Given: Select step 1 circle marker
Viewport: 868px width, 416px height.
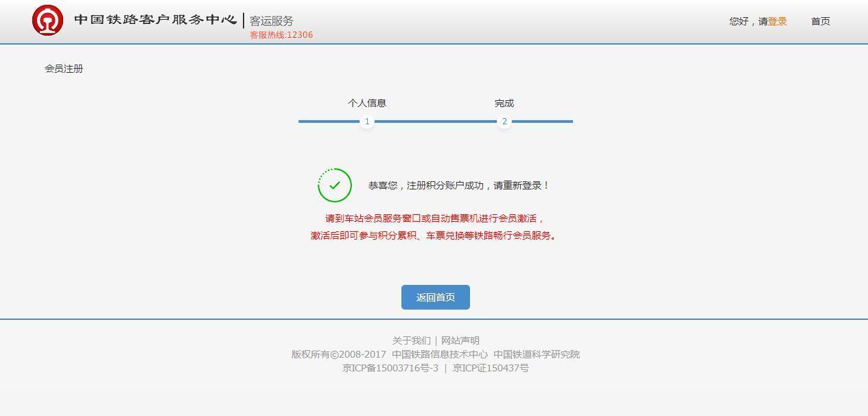Looking at the screenshot, I should (367, 122).
